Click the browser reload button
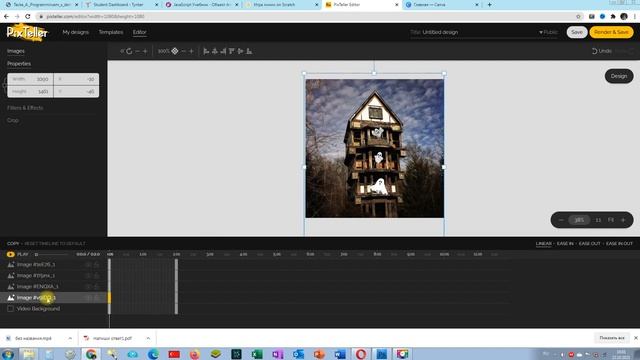Image resolution: width=640 pixels, height=360 pixels. pyautogui.click(x=28, y=16)
